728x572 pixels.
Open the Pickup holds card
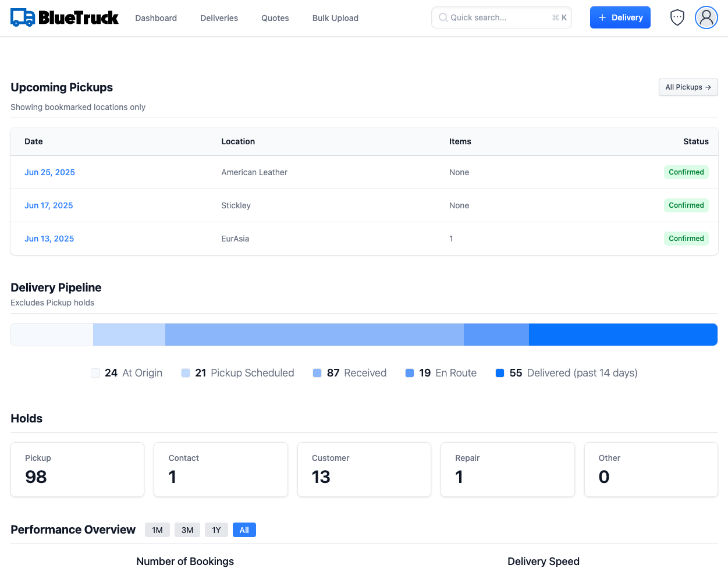click(x=77, y=470)
